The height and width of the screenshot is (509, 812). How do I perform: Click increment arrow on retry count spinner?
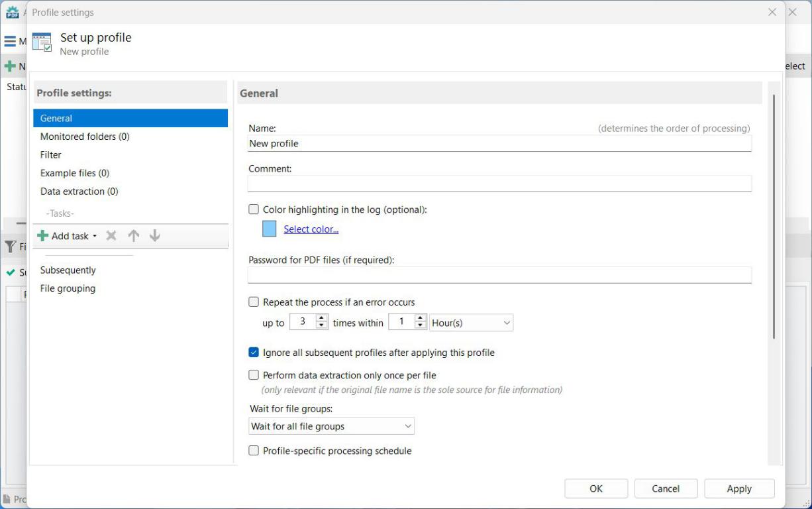[322, 319]
